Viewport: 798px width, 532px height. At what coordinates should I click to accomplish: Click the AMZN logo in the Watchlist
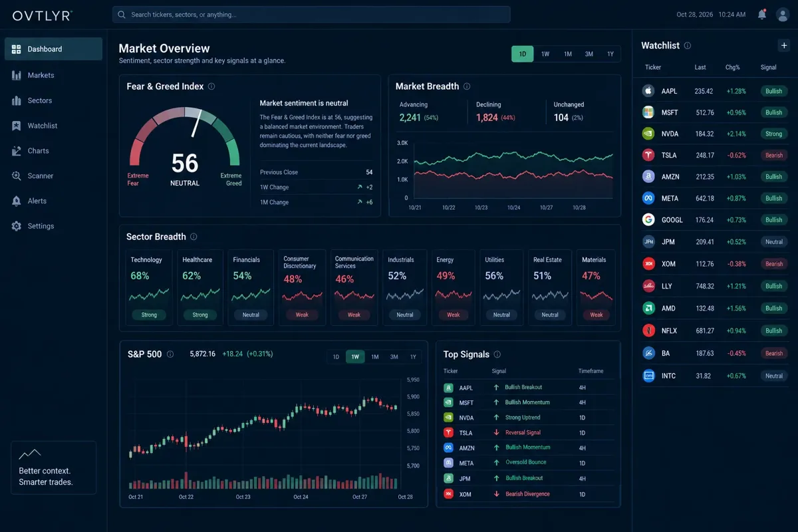(648, 177)
